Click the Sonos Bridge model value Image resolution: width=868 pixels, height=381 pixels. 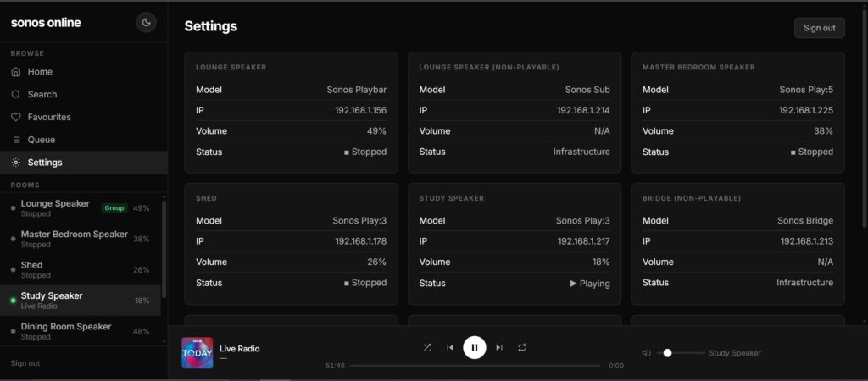(x=805, y=221)
